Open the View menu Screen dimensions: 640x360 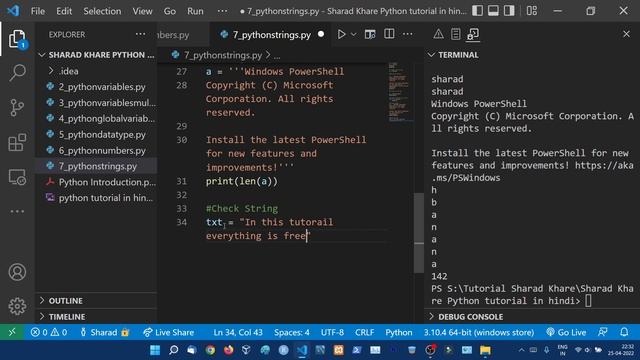[x=142, y=11]
